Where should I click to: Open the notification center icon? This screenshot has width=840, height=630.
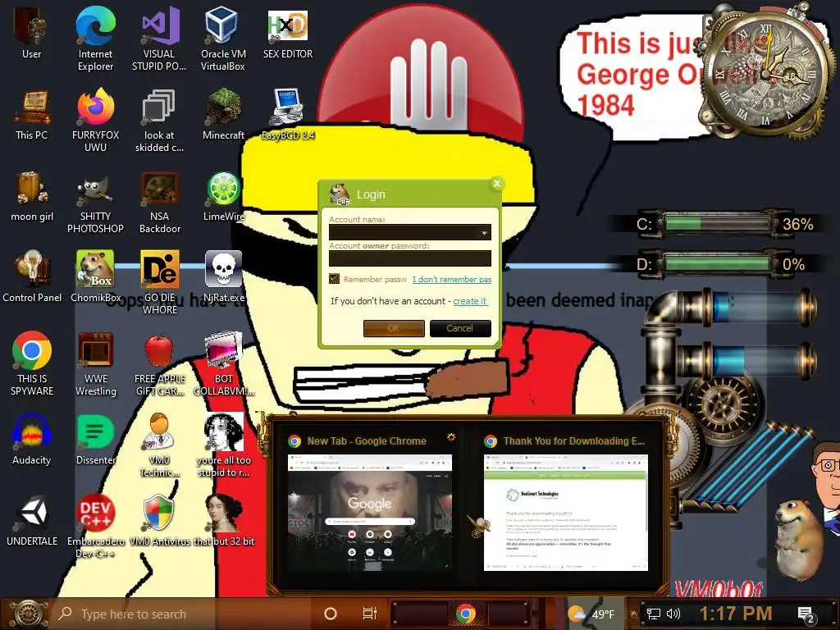(x=806, y=614)
